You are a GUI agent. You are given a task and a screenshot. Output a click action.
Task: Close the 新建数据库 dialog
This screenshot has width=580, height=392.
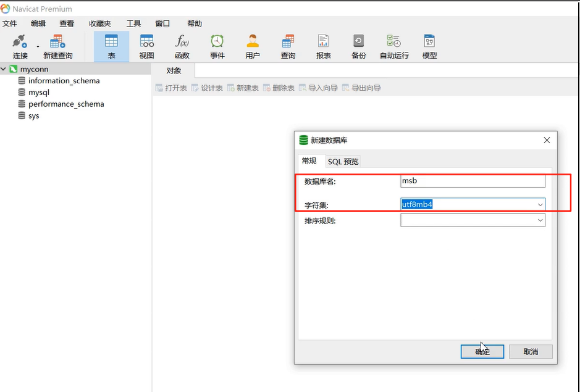[x=547, y=140]
